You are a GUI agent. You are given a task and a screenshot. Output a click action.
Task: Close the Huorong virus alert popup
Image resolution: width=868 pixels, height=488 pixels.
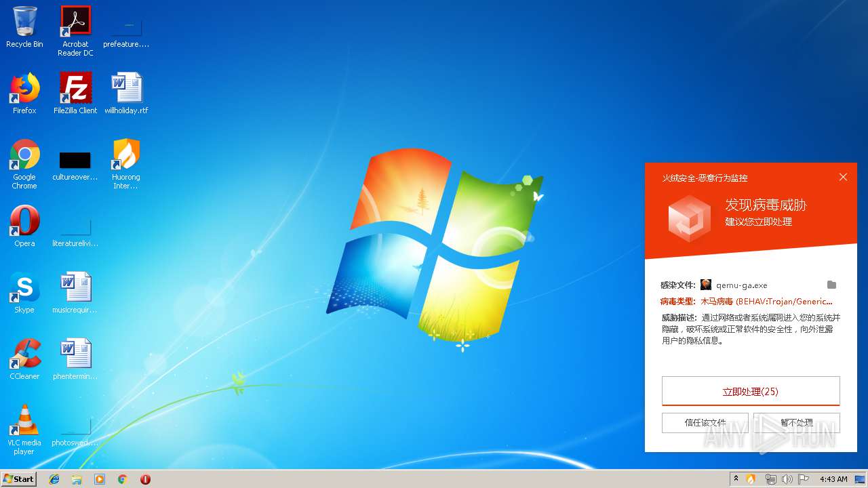[x=843, y=177]
